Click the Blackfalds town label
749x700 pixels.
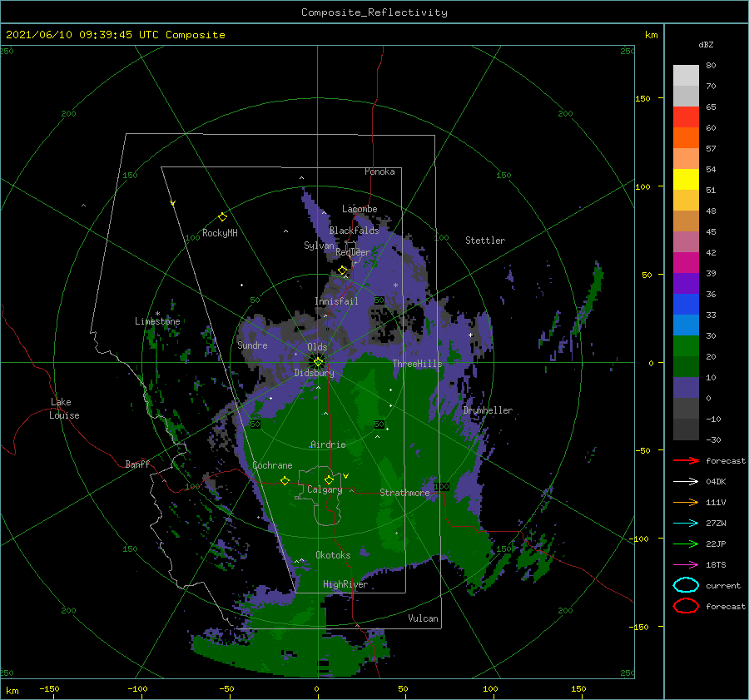(354, 231)
